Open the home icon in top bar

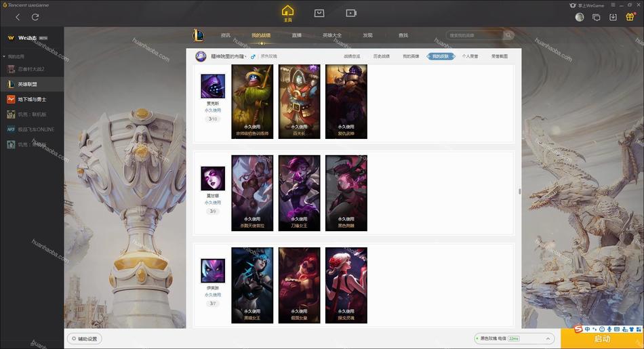(x=287, y=13)
